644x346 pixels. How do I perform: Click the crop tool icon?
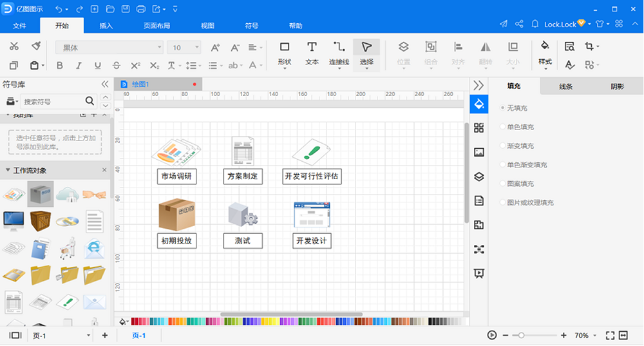tap(589, 46)
